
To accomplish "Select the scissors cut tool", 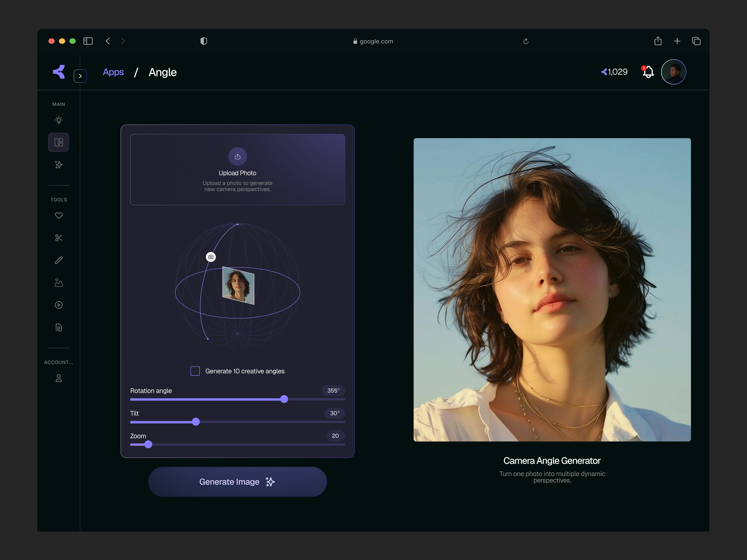I will pyautogui.click(x=59, y=238).
